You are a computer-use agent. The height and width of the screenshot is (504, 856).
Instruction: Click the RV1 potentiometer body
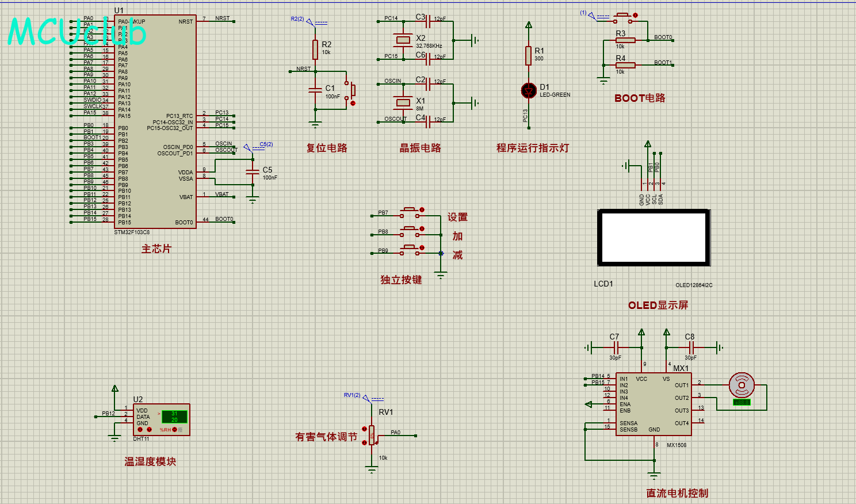pos(372,435)
